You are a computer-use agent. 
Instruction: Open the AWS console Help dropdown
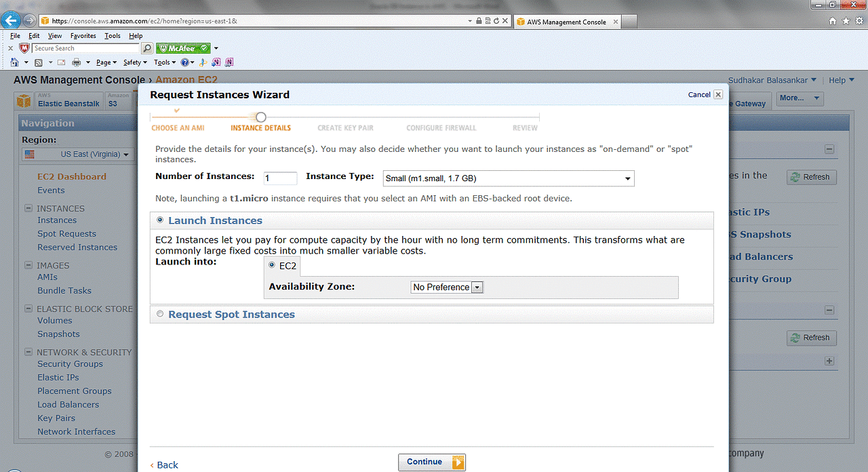pyautogui.click(x=842, y=80)
